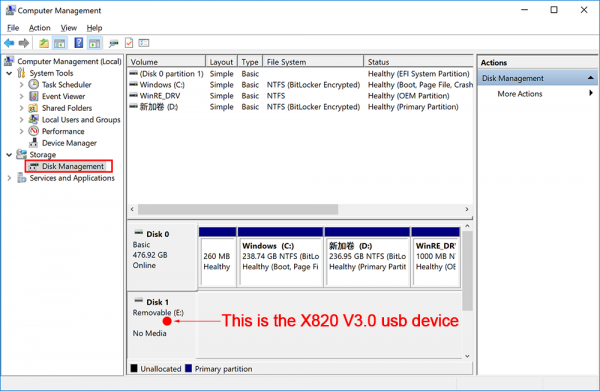Select the WinRE_DRV 1000 MB partition block
Viewport: 600px width, 391px height.
(435, 257)
